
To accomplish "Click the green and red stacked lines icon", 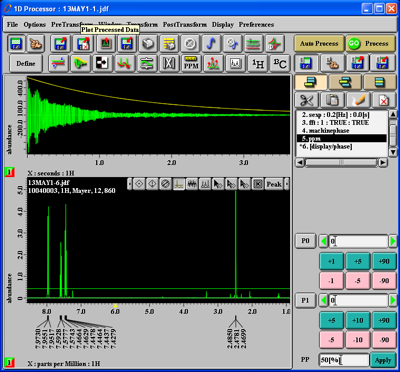I will click(x=254, y=43).
